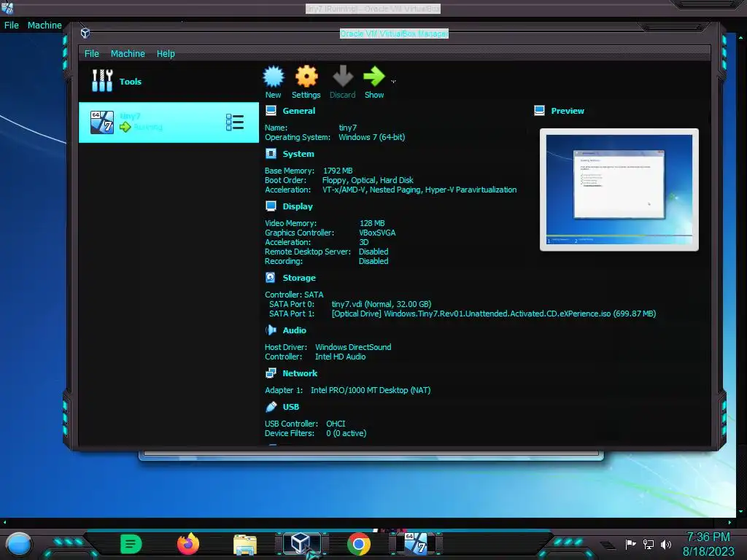Open Google Chrome from the taskbar
The width and height of the screenshot is (747, 560).
(359, 544)
